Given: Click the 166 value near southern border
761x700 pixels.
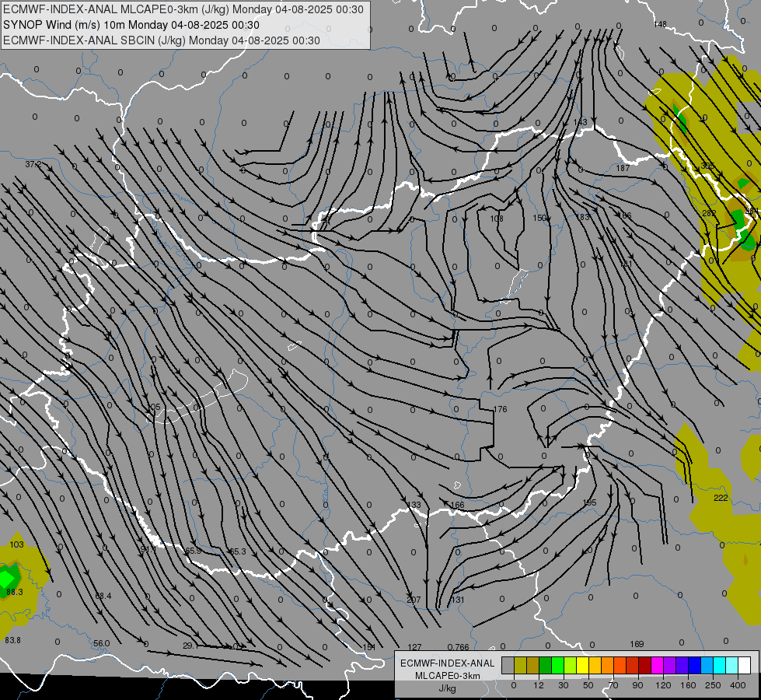Looking at the screenshot, I should tap(458, 505).
